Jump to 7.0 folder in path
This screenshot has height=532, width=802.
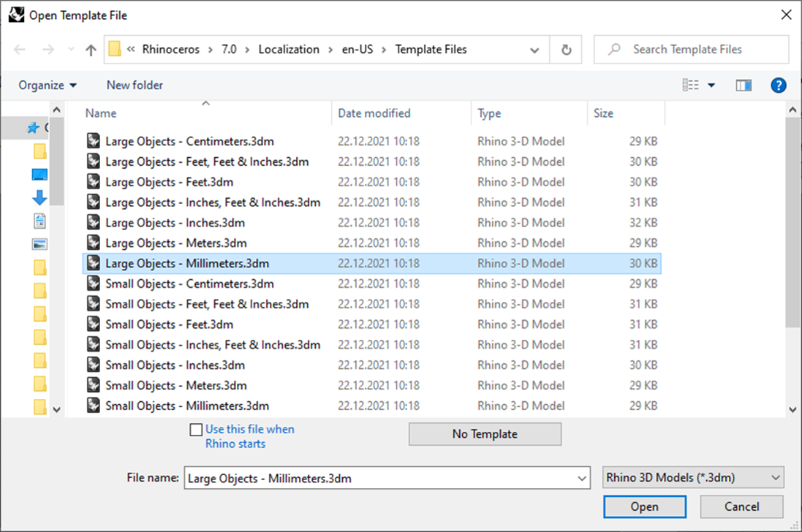pos(229,50)
